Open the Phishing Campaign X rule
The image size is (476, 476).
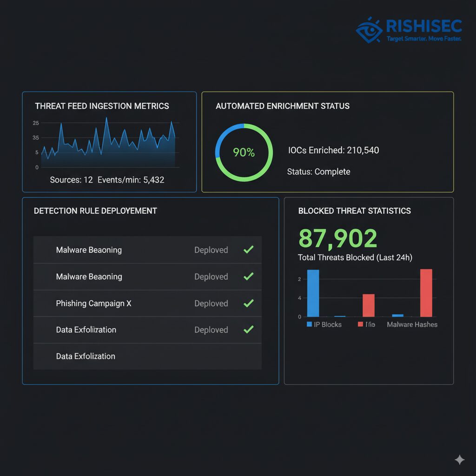[x=93, y=303]
